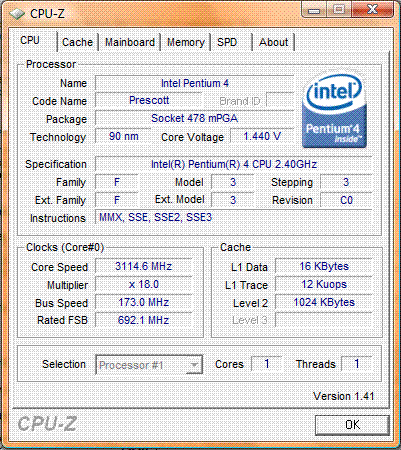Click the minimize window button
This screenshot has width=401, height=450.
[314, 10]
